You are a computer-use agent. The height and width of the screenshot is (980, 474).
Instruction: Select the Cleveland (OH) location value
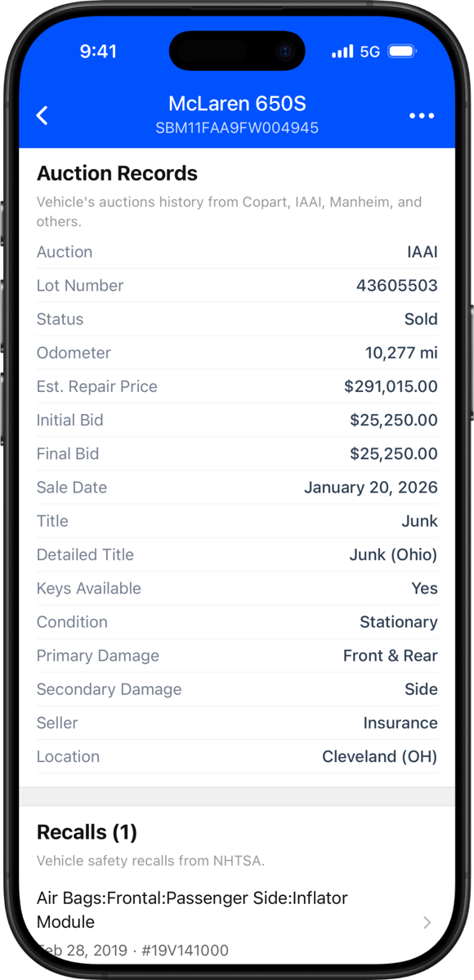(379, 756)
